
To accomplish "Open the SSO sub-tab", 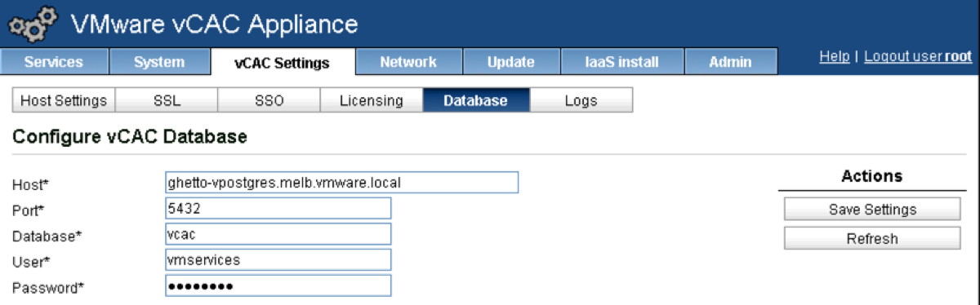I will pyautogui.click(x=268, y=101).
